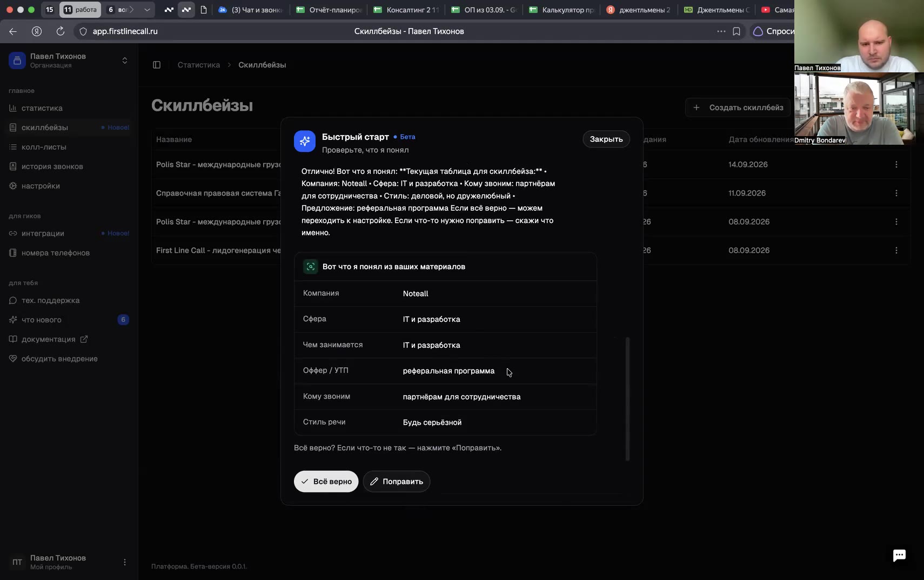Open row menu for First Line Call skillbase

coord(896,251)
